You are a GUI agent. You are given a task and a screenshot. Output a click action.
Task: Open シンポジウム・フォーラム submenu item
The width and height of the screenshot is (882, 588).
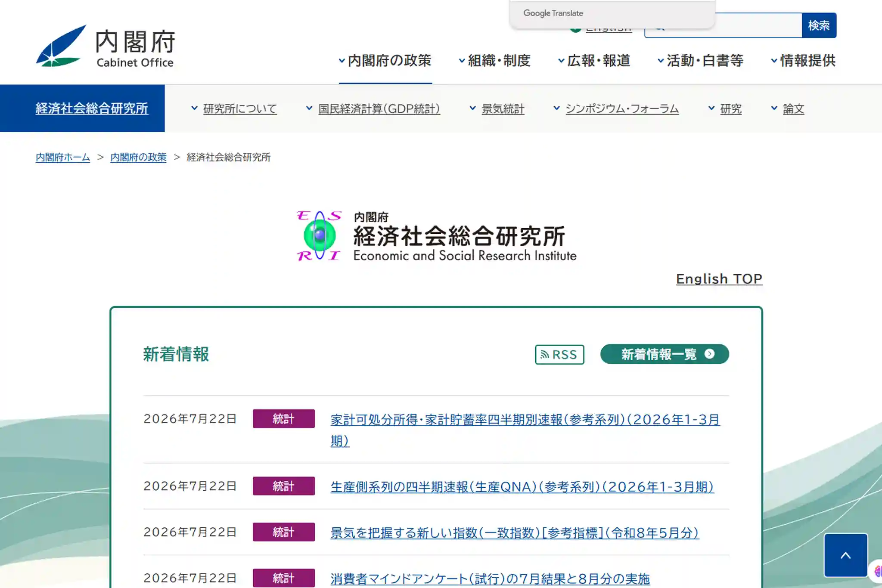[622, 109]
